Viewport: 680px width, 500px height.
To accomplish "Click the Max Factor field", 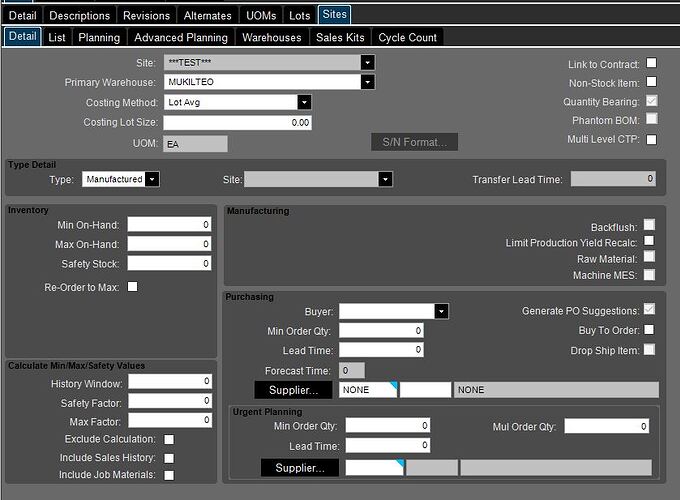I will [x=170, y=420].
